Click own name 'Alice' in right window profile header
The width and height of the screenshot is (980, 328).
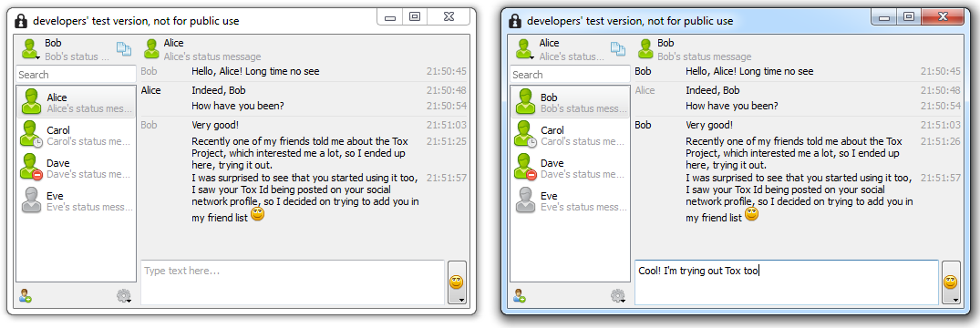(x=550, y=43)
